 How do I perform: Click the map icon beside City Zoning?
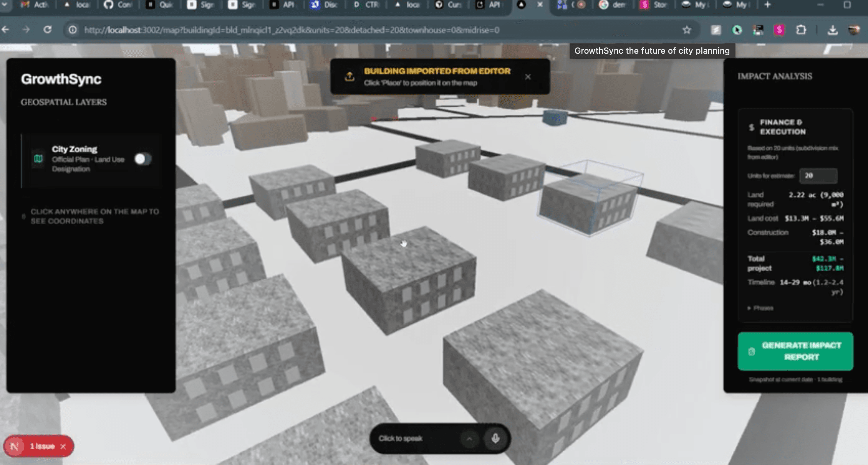point(38,158)
